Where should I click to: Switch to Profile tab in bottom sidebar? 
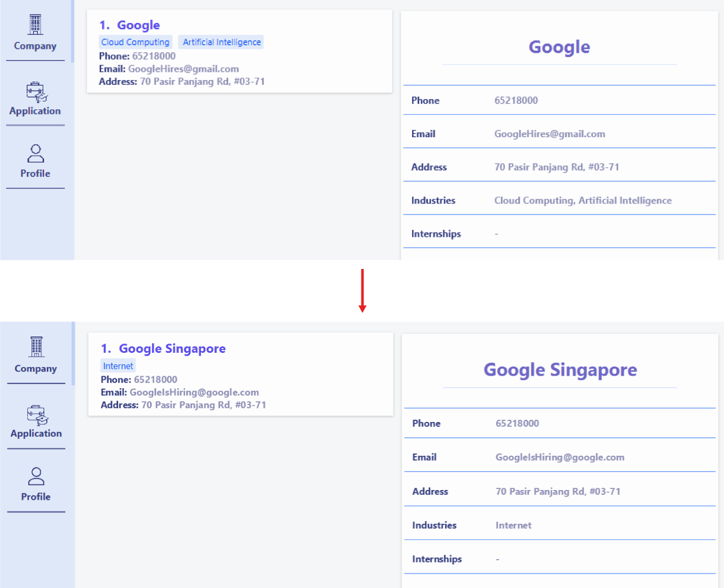pos(36,497)
